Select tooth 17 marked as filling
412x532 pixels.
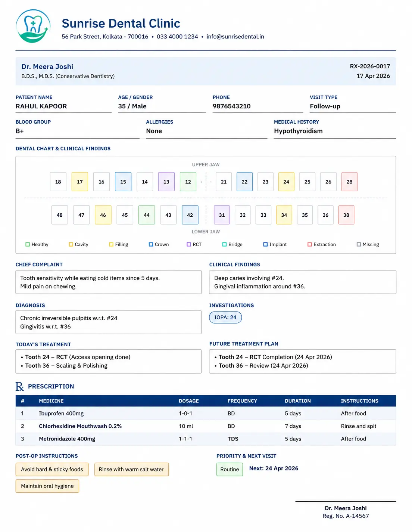coord(80,182)
